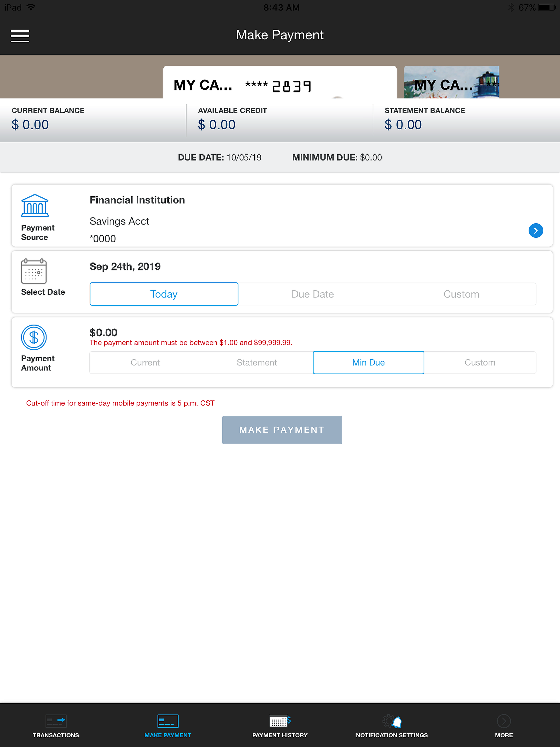
Task: Open the hamburger menu
Action: click(x=20, y=36)
